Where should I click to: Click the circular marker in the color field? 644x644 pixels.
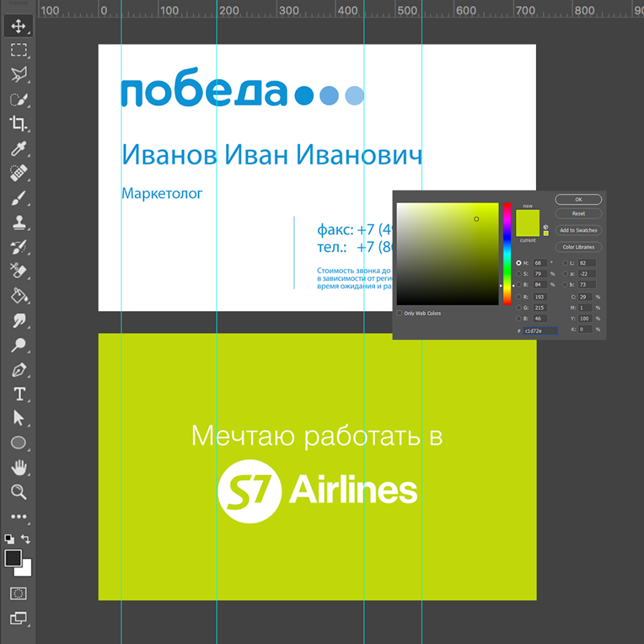click(x=476, y=219)
